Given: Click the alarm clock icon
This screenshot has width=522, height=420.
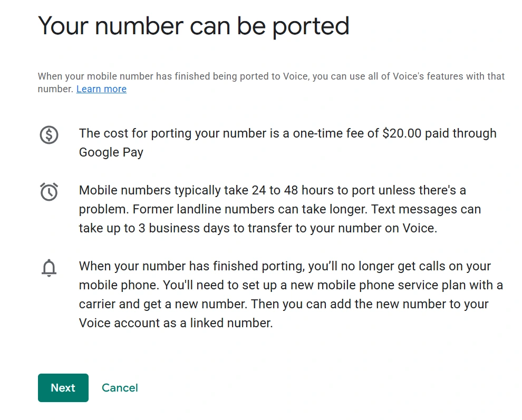Looking at the screenshot, I should point(49,191).
